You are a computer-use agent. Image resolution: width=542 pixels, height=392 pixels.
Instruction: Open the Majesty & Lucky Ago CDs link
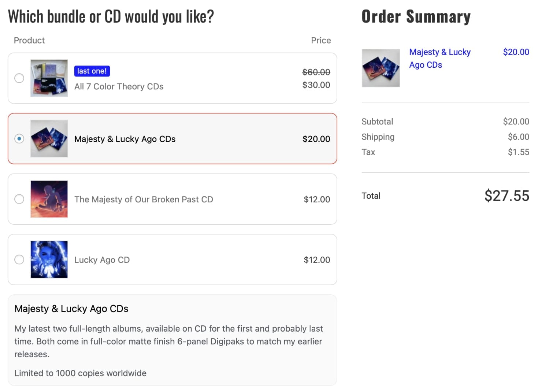pos(440,58)
